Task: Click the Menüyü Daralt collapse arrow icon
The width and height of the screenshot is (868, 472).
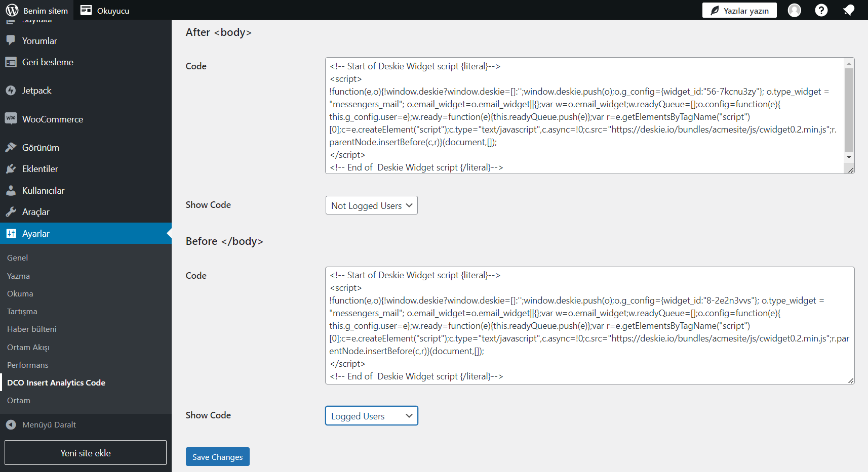Action: (11, 425)
